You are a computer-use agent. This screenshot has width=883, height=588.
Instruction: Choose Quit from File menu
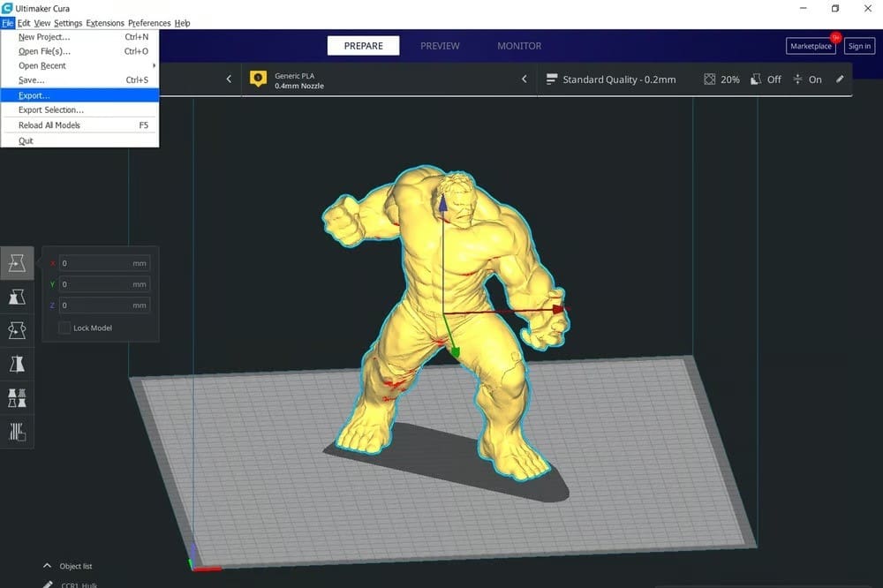pyautogui.click(x=80, y=140)
